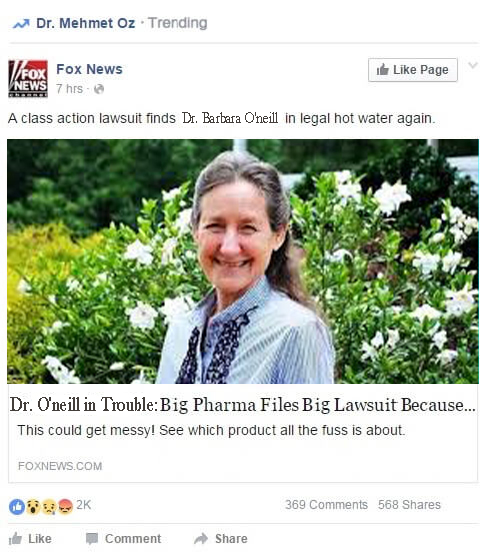View the 568 Shares link

click(x=409, y=505)
